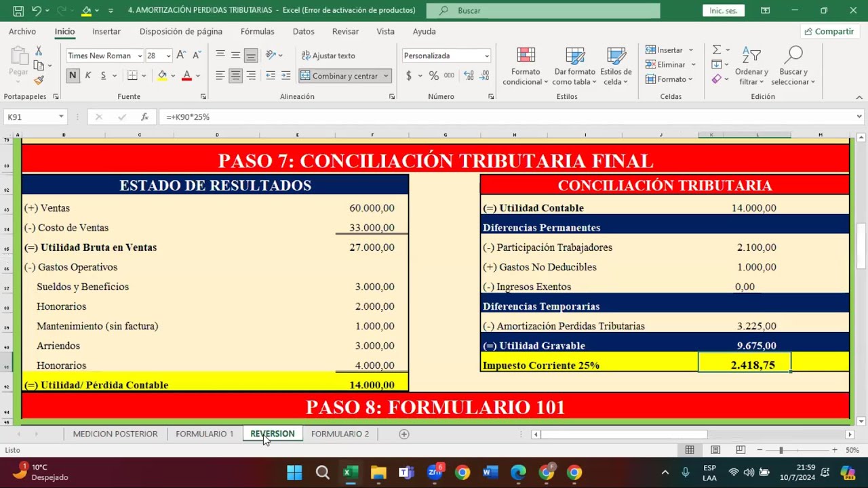Click the Buscar search box
868x488 pixels.
[543, 10]
